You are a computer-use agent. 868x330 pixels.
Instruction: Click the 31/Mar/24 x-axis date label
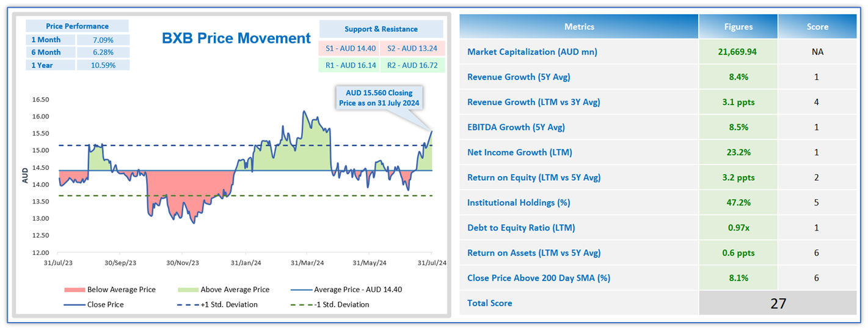click(307, 263)
